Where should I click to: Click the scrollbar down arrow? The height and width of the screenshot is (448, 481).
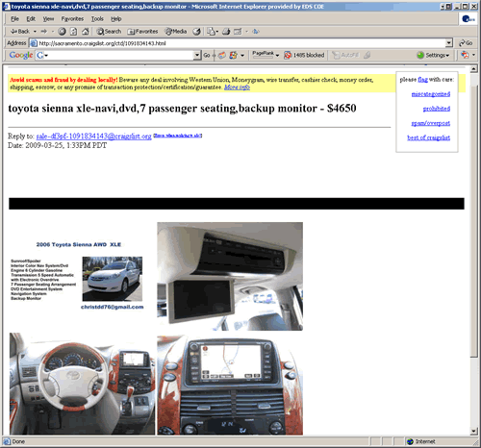tap(473, 431)
